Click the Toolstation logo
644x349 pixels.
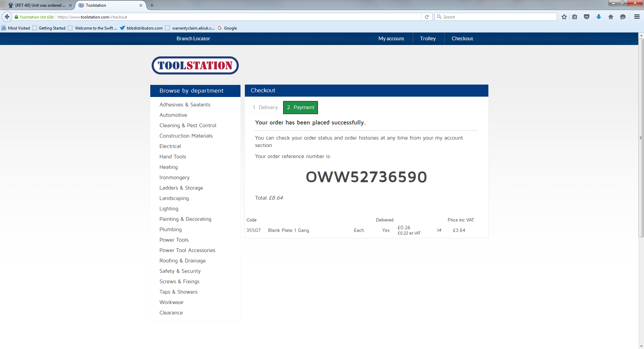point(195,65)
